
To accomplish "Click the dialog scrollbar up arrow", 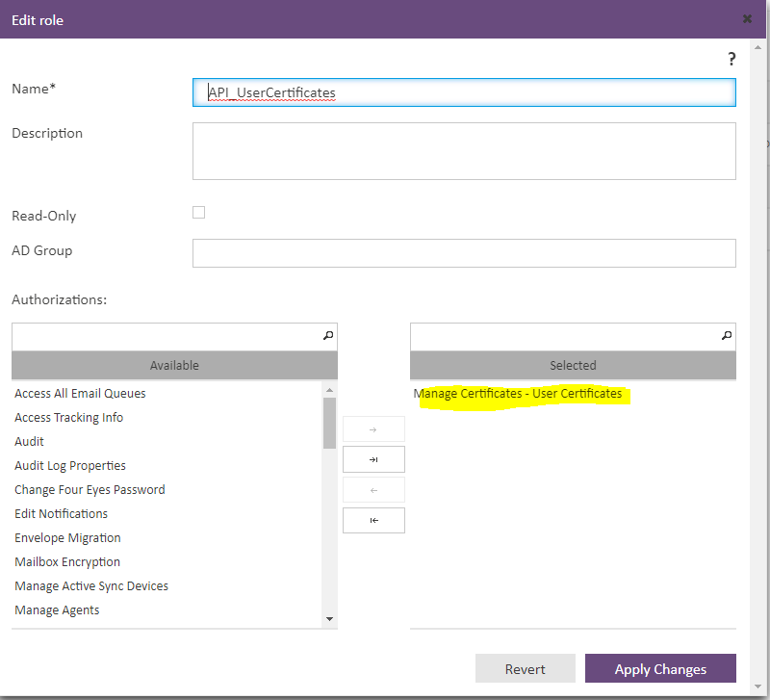I will [757, 47].
